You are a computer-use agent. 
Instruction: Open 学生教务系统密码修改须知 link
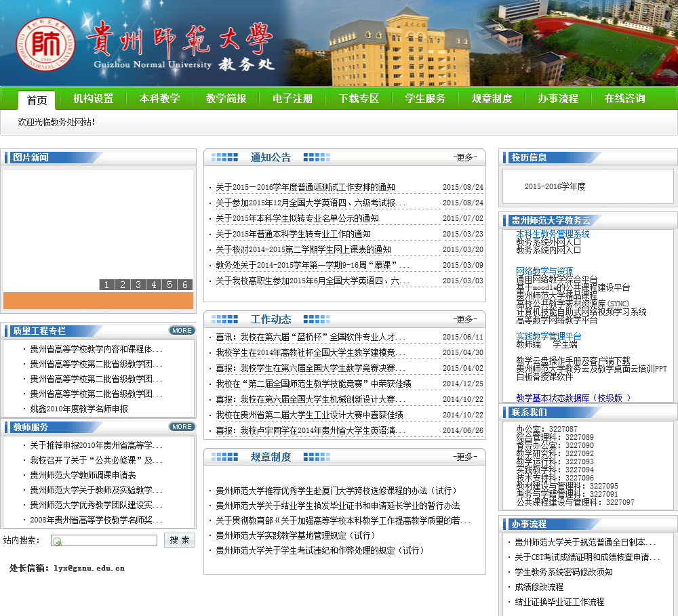coord(563,572)
